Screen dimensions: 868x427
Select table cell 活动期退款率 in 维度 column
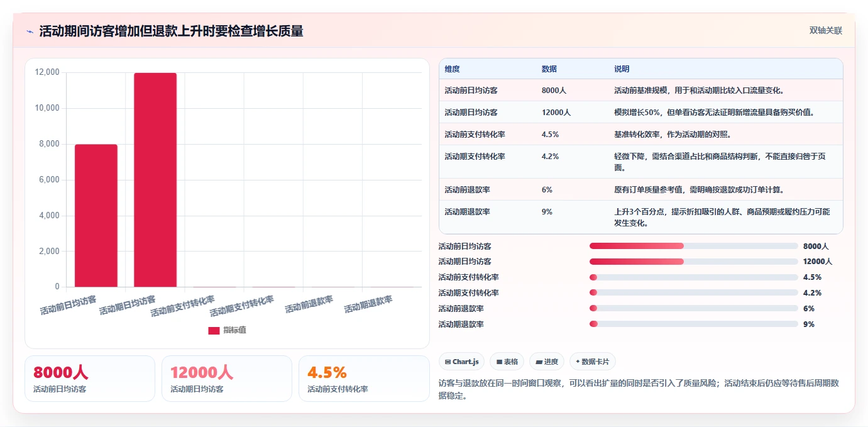[467, 212]
